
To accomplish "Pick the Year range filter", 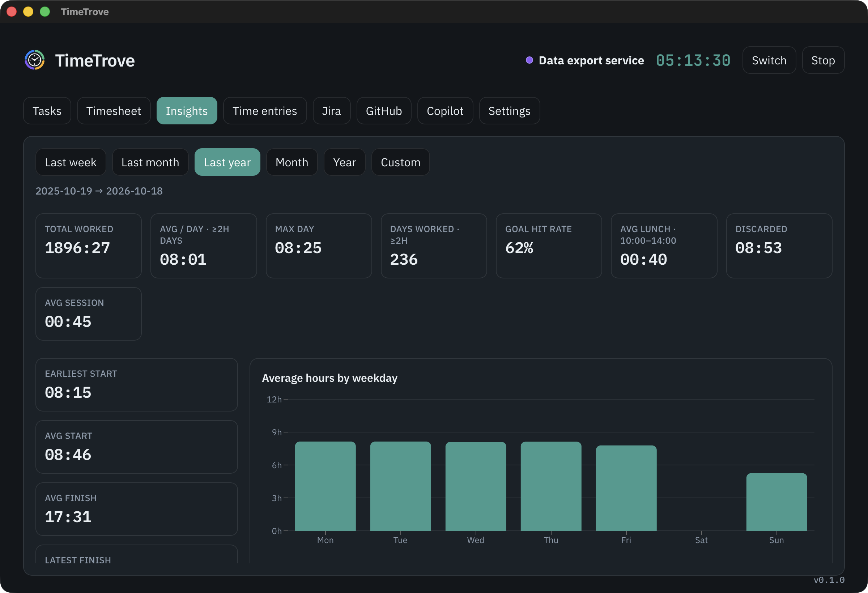I will (344, 162).
